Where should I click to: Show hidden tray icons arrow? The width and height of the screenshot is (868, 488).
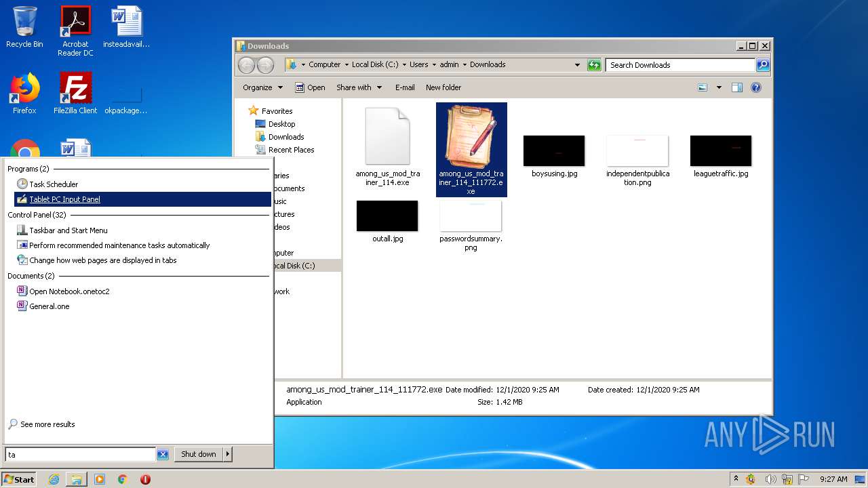point(736,479)
